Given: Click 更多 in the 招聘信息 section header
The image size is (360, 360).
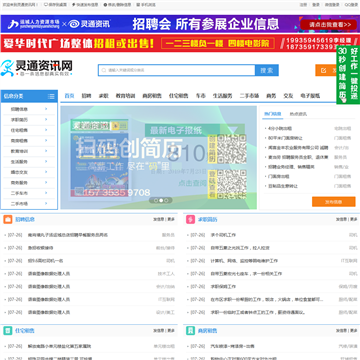Looking at the screenshot, I should click(171, 219).
